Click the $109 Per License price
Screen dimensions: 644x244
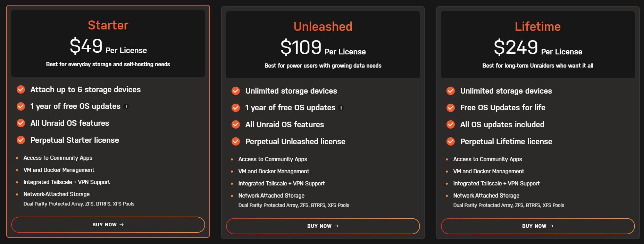323,47
